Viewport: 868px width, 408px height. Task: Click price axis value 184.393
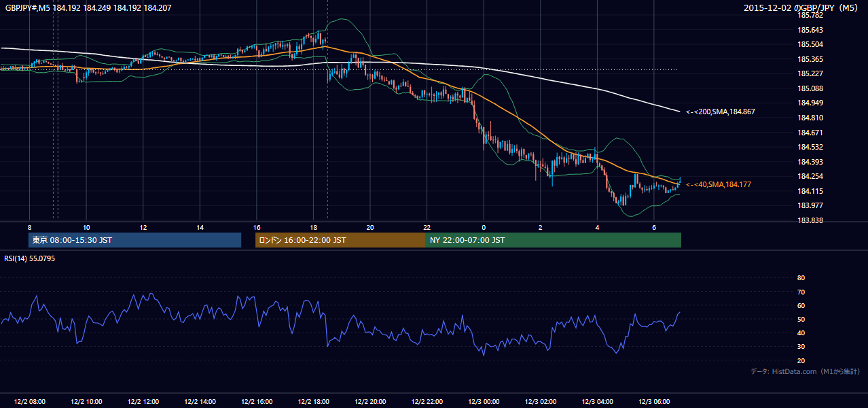tap(810, 162)
